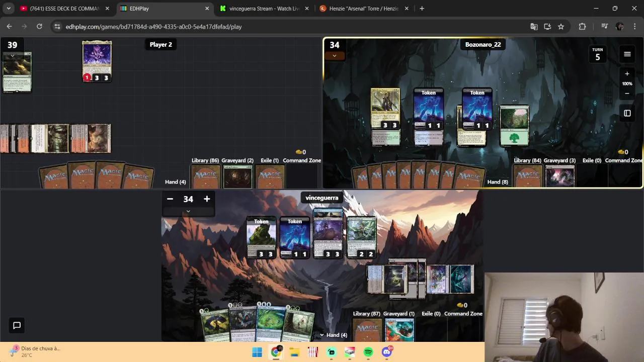Click Bozonaro_22's Command Zone label
This screenshot has width=644, height=362.
tap(624, 160)
